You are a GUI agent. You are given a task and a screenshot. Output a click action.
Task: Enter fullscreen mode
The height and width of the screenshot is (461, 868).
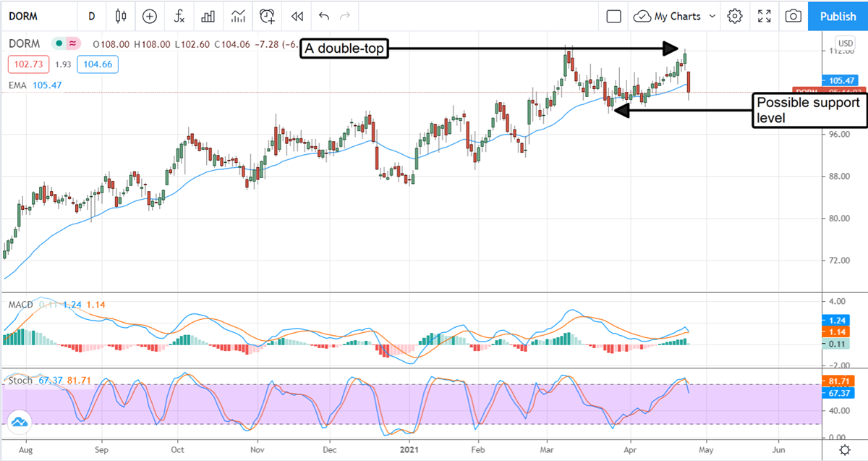(x=765, y=16)
